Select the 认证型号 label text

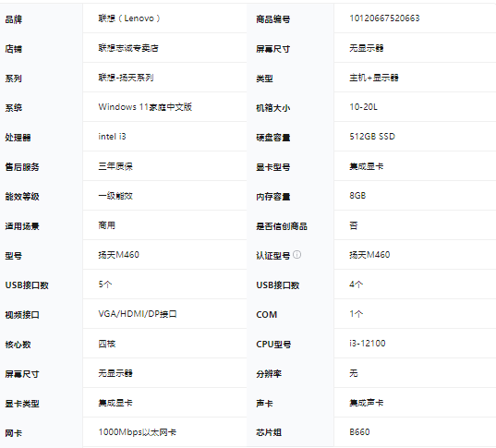click(273, 256)
